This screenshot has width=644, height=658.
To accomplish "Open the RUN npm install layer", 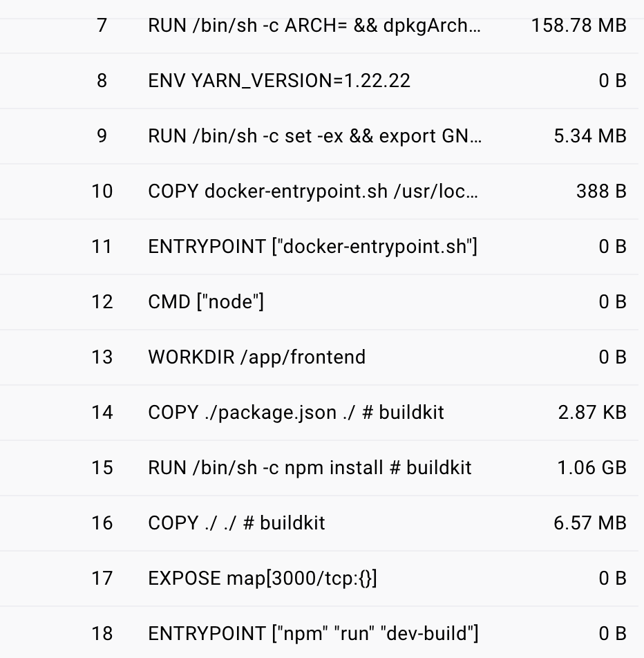I will pos(310,468).
